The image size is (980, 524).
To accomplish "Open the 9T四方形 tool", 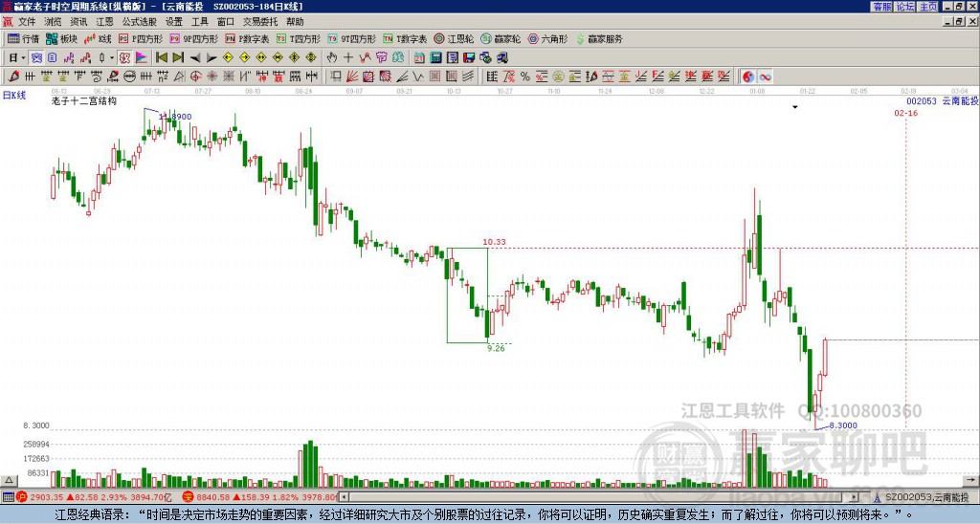I will pos(352,38).
